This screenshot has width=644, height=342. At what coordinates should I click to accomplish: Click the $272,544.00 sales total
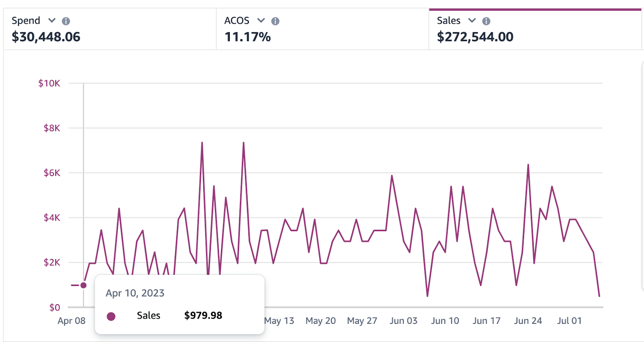pos(475,37)
